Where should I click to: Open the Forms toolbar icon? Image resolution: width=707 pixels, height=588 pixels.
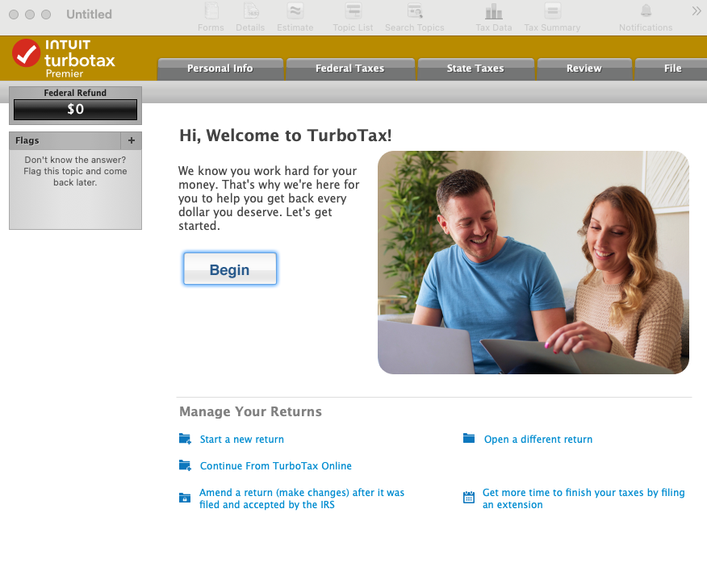point(211,18)
